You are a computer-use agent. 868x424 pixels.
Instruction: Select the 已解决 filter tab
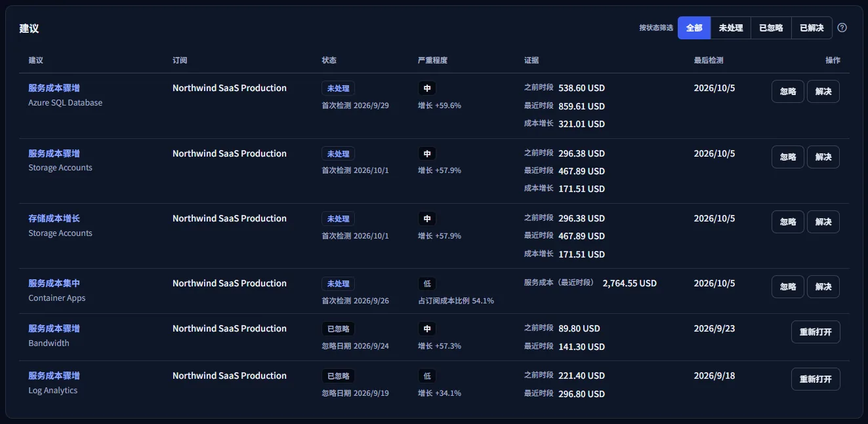812,28
